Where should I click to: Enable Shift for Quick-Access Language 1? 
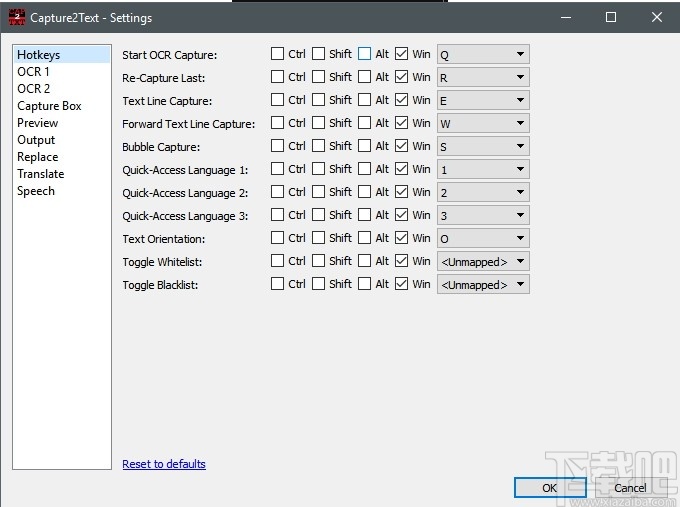318,169
